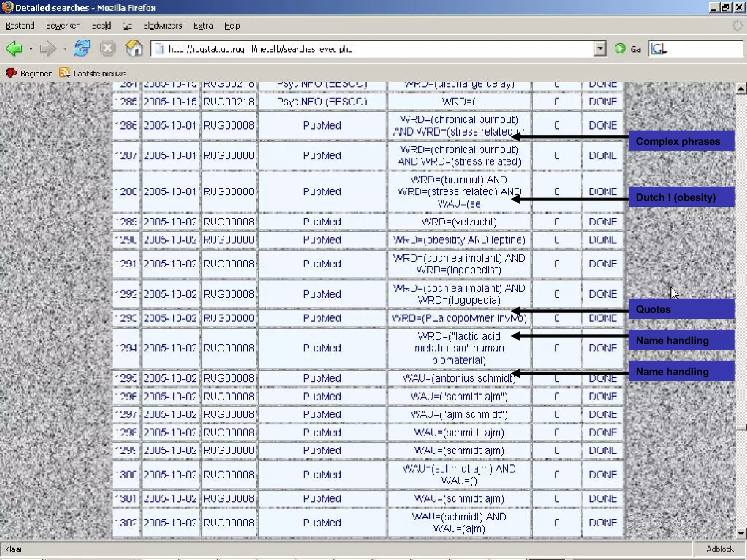Reload the page with refresh icon

click(82, 48)
